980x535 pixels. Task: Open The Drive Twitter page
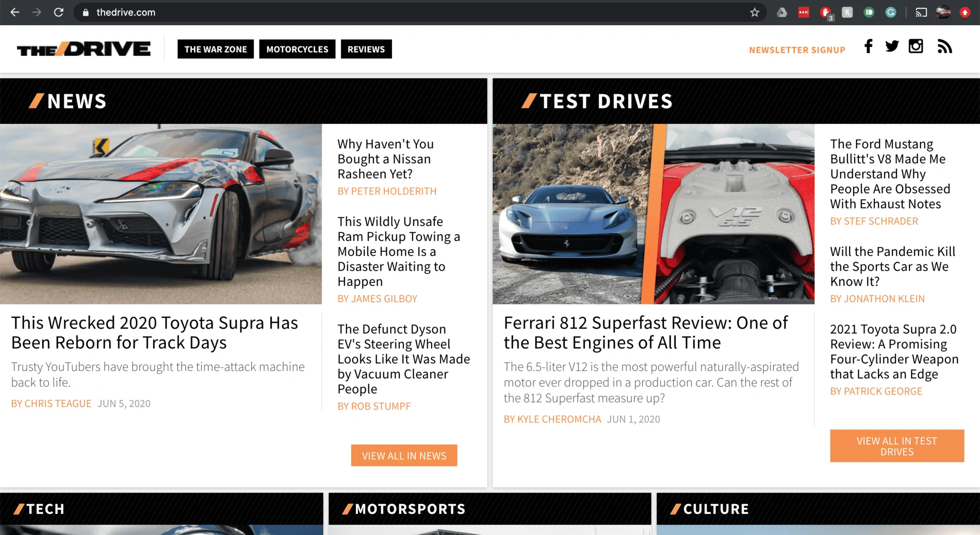coord(892,46)
